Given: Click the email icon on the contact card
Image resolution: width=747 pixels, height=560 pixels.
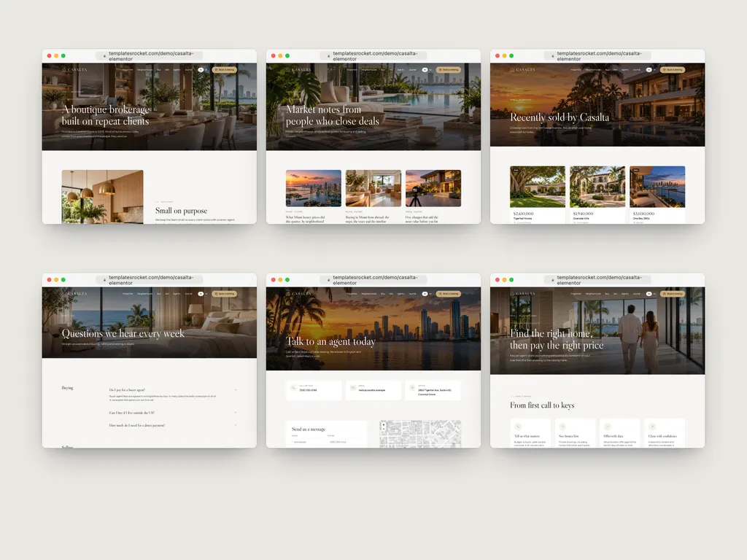Looking at the screenshot, I should coord(352,388).
